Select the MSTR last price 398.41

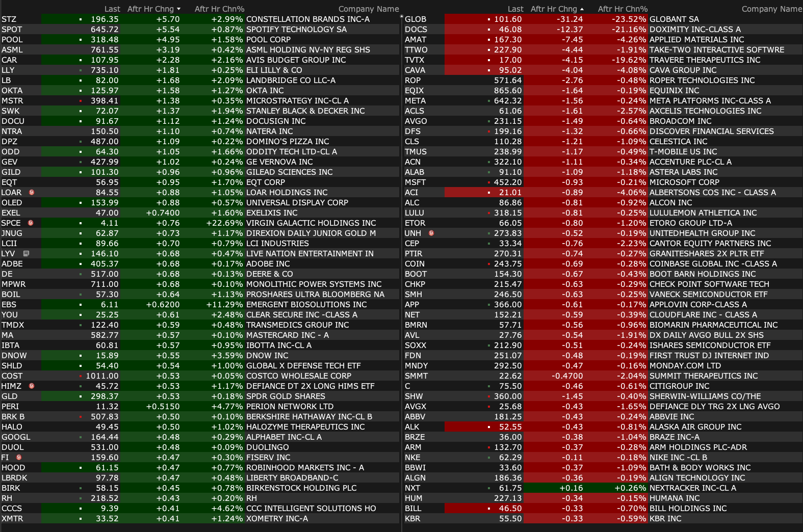[105, 101]
